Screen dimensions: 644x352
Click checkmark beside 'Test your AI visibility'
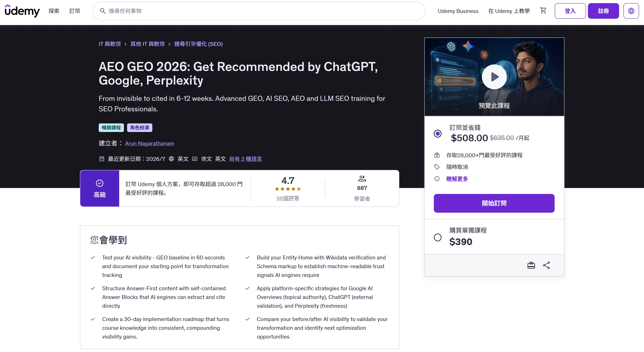click(x=93, y=257)
